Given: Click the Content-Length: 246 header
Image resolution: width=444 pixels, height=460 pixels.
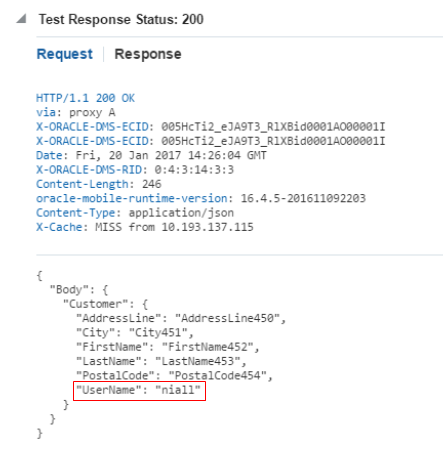Looking at the screenshot, I should 99,184.
